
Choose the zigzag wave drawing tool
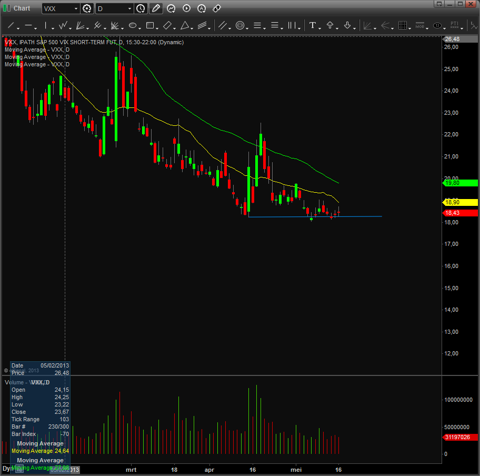tap(63, 25)
